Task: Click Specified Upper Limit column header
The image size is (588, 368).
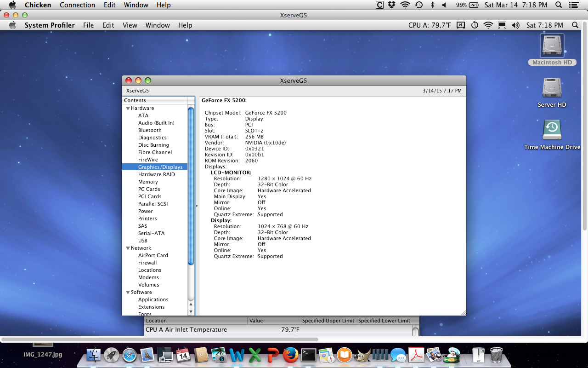Action: click(x=329, y=321)
